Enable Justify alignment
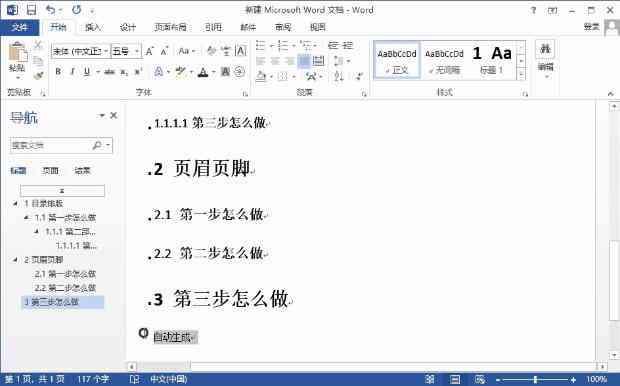 (x=304, y=61)
